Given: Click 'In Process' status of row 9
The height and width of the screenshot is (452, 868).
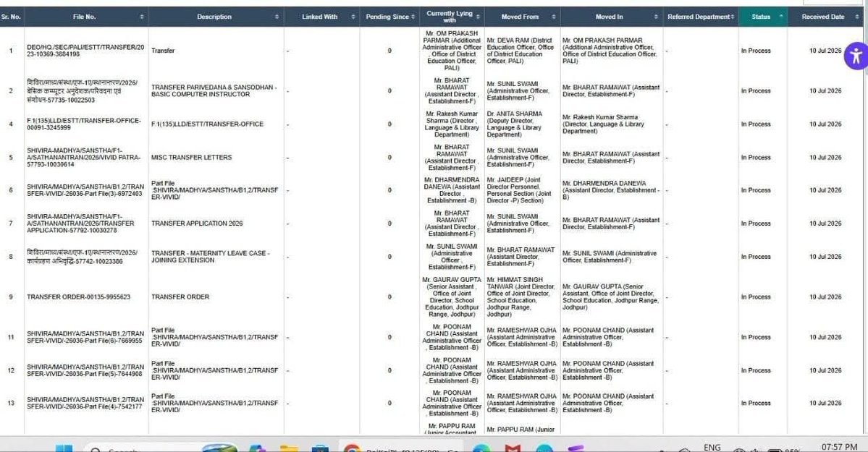Looking at the screenshot, I should 756,297.
